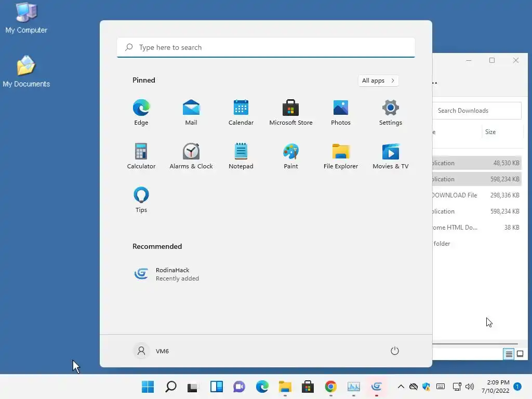This screenshot has width=532, height=399.
Task: Open Chat on the taskbar
Action: click(239, 387)
